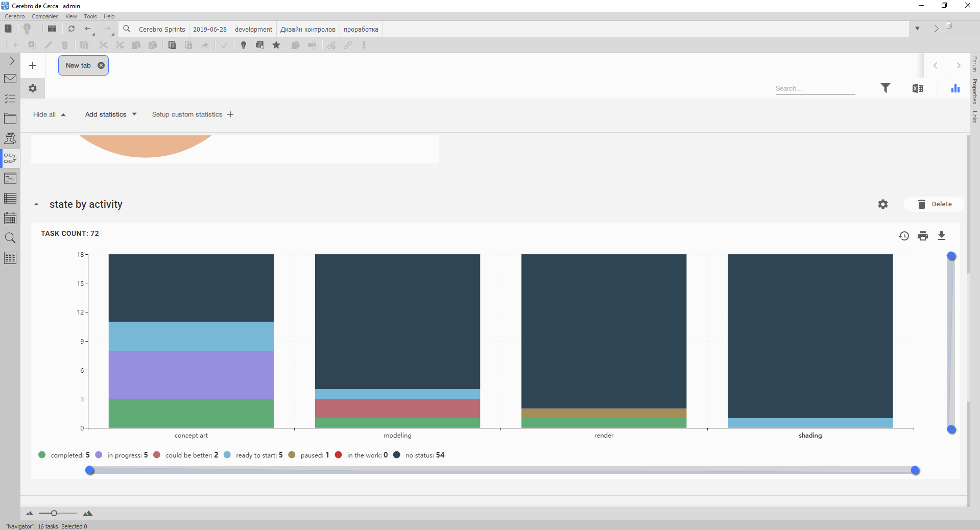
Task: Open the address bar dropdown arrow
Action: (917, 29)
